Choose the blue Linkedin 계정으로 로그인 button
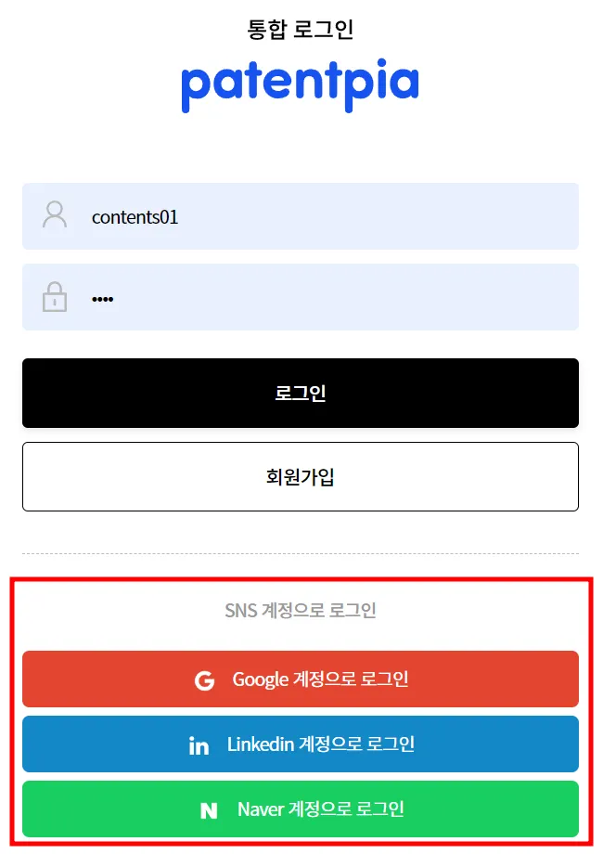The image size is (616, 854). coord(301,744)
